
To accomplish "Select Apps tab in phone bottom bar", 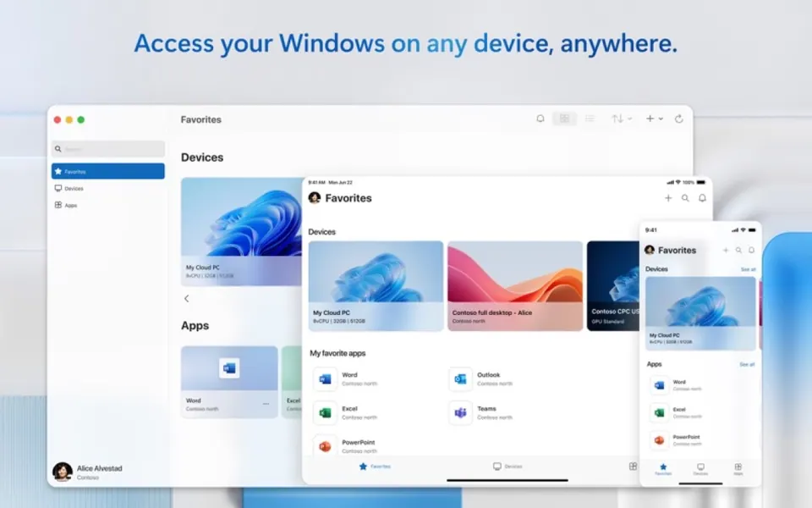I will [x=738, y=469].
